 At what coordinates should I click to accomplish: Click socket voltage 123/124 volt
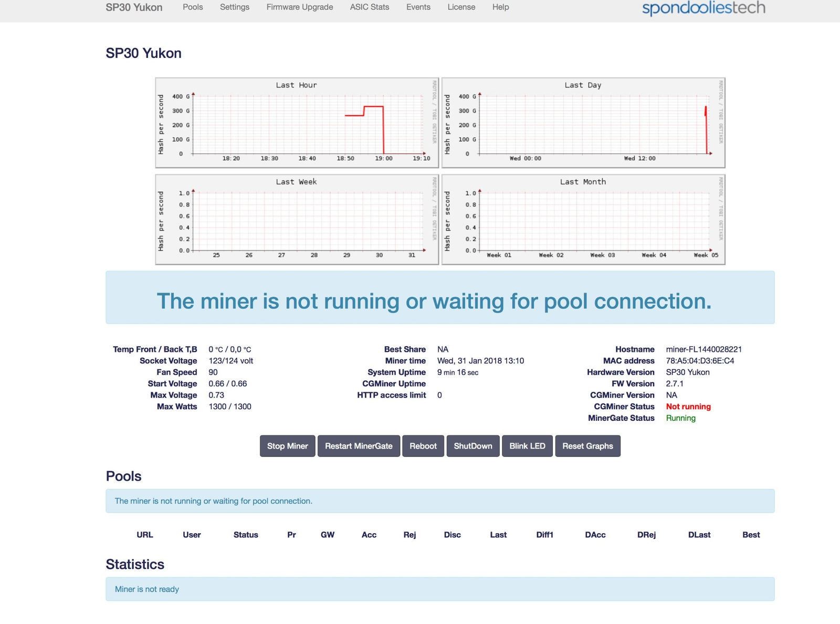coord(230,361)
